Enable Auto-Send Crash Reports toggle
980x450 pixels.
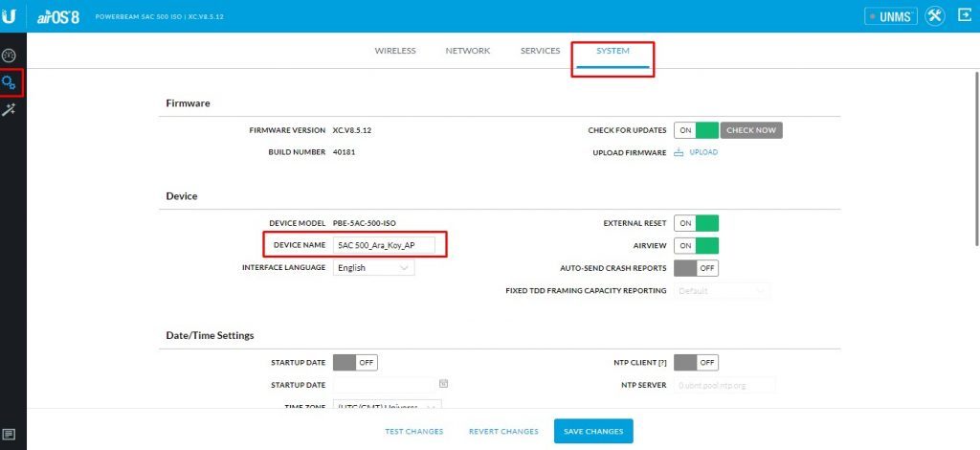click(x=696, y=268)
